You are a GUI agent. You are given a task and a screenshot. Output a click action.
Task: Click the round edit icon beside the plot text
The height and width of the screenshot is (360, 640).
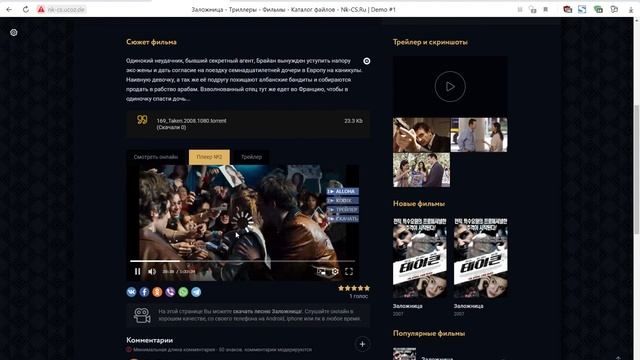[x=367, y=61]
